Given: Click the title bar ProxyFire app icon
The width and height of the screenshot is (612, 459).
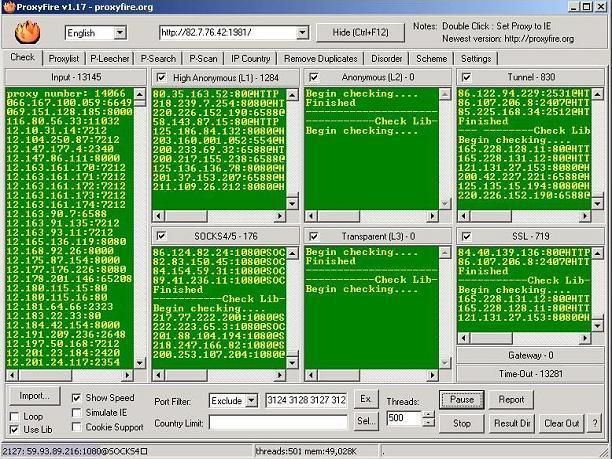Looking at the screenshot, I should [x=9, y=7].
